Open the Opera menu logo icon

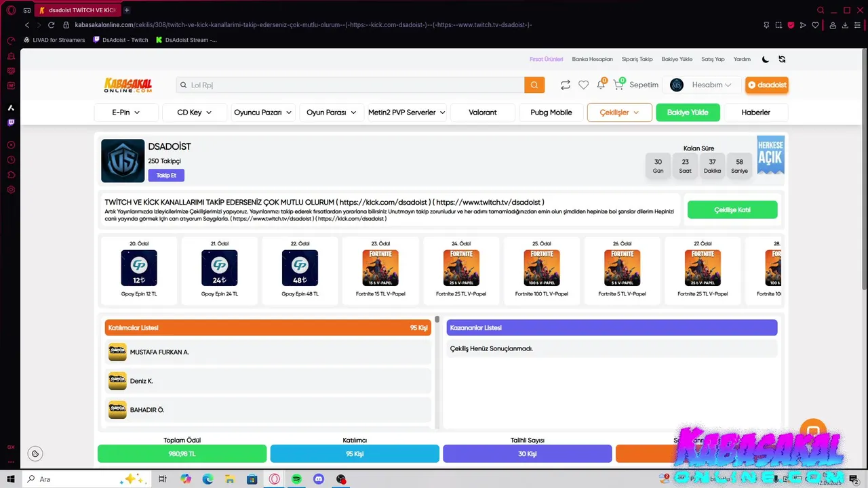coord(11,10)
